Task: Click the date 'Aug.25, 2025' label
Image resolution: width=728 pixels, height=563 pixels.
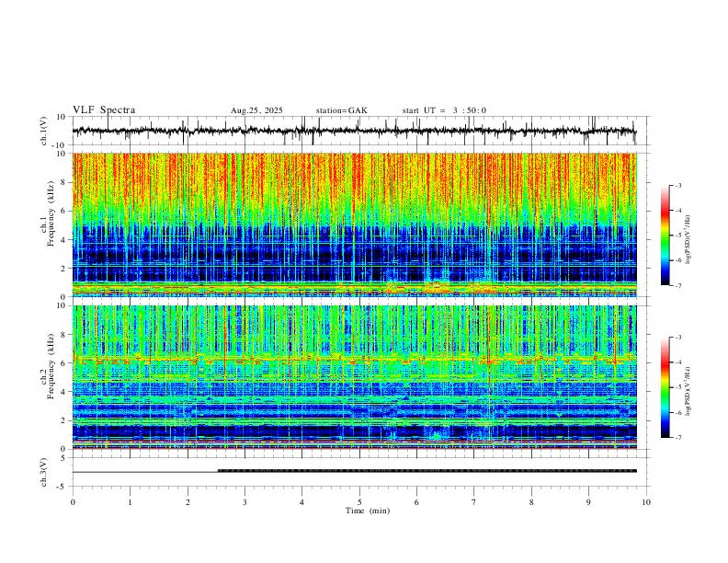Action: click(256, 110)
